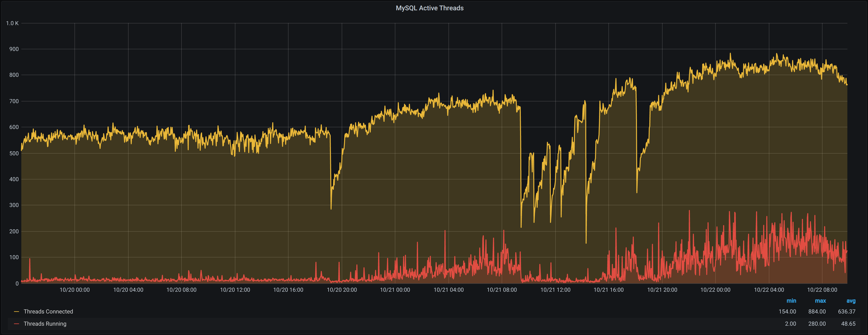
Task: Click the 500 y-axis label
Action: (x=14, y=153)
